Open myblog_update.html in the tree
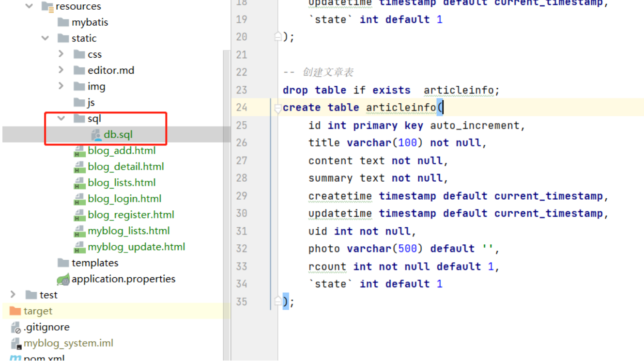Screen dimensions: 644x363 [x=137, y=247]
